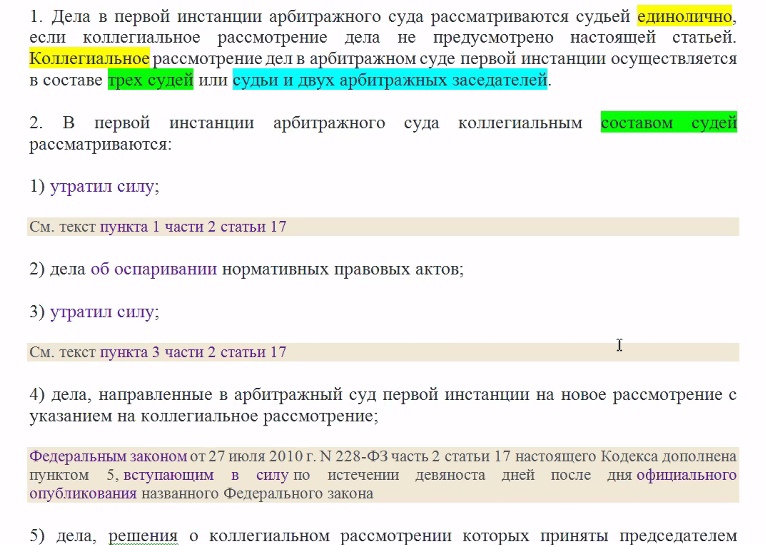Click text 'указанием на коллегиальное рассмотрение;'

[x=204, y=416]
